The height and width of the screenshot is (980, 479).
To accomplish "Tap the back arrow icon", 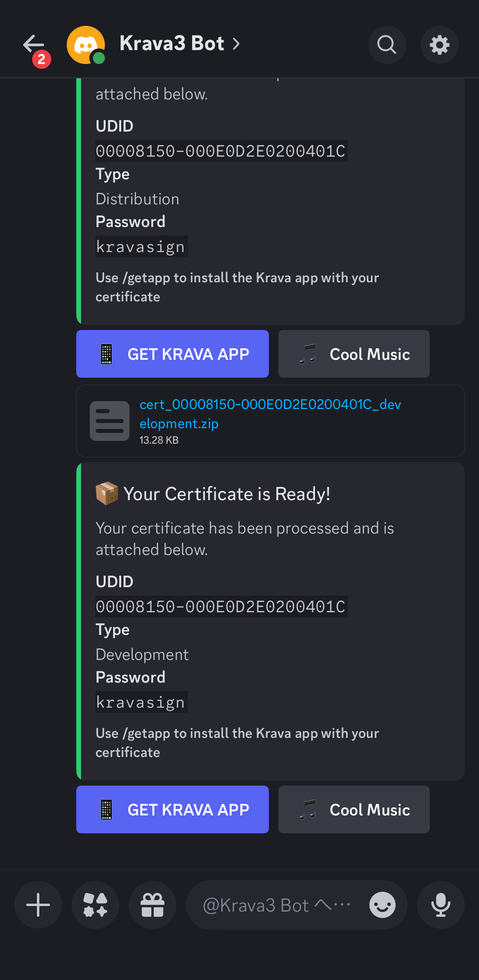I will pyautogui.click(x=34, y=44).
